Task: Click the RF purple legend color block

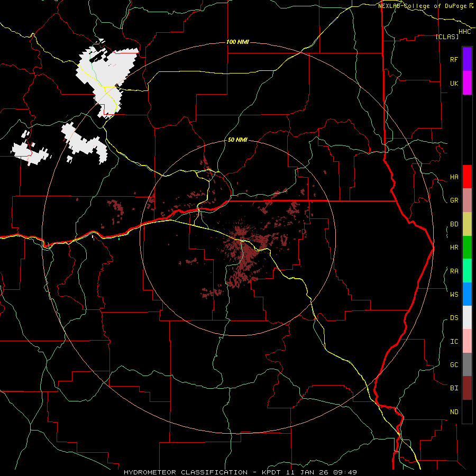Action: click(467, 59)
